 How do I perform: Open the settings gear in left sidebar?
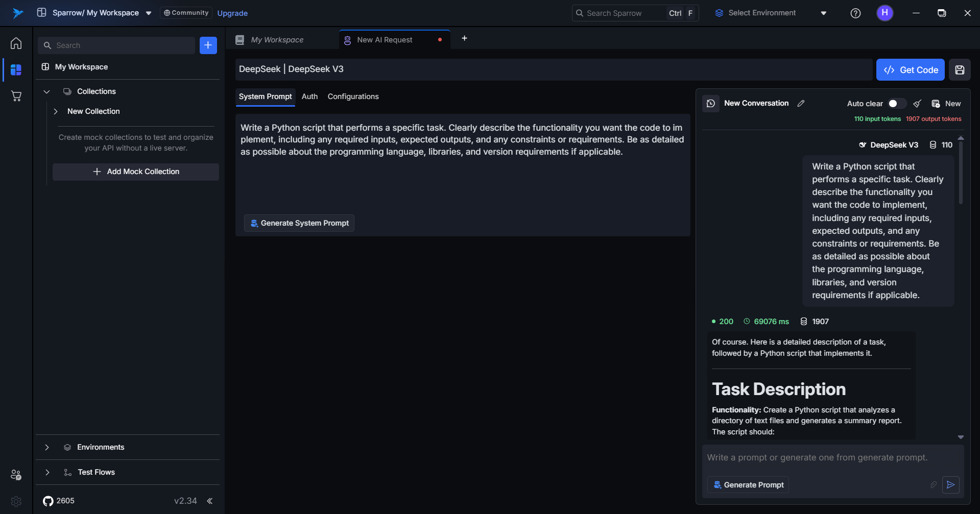(x=16, y=501)
